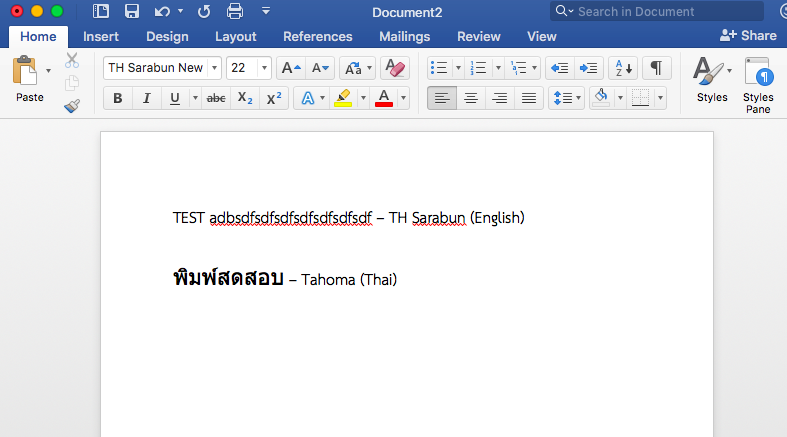
Task: Redo with the circular arrow icon
Action: (x=204, y=11)
